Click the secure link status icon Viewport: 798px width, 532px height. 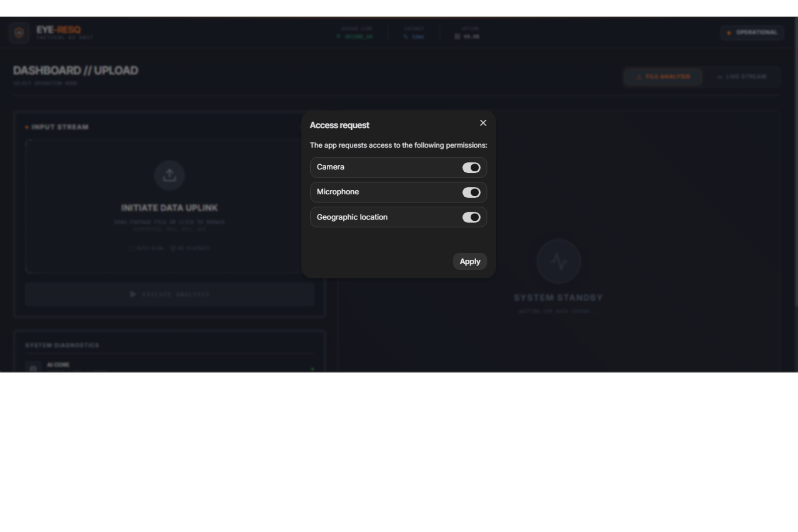tap(338, 37)
